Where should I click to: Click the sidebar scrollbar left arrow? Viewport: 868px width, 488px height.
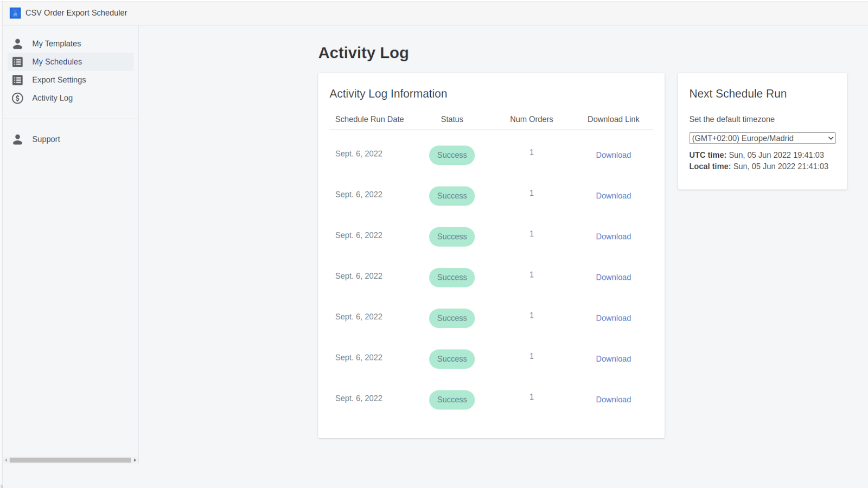pyautogui.click(x=6, y=460)
